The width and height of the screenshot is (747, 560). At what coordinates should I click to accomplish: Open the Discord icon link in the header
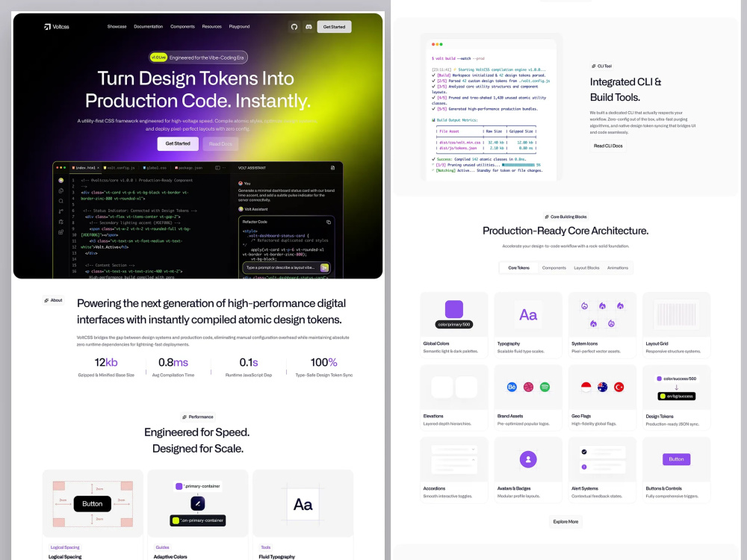[x=309, y=27]
